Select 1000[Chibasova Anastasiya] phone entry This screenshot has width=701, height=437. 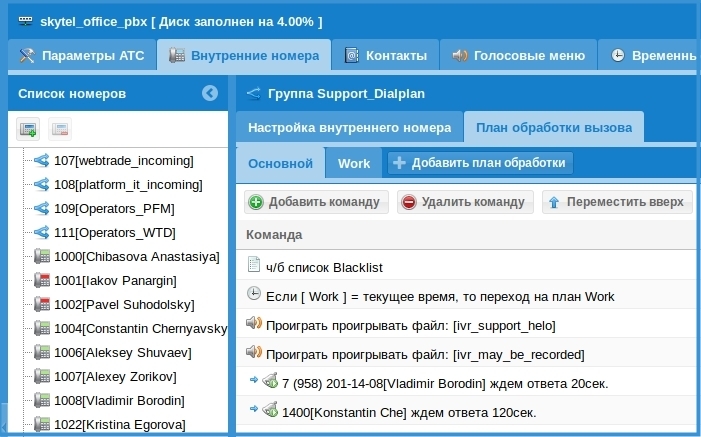[x=136, y=256]
